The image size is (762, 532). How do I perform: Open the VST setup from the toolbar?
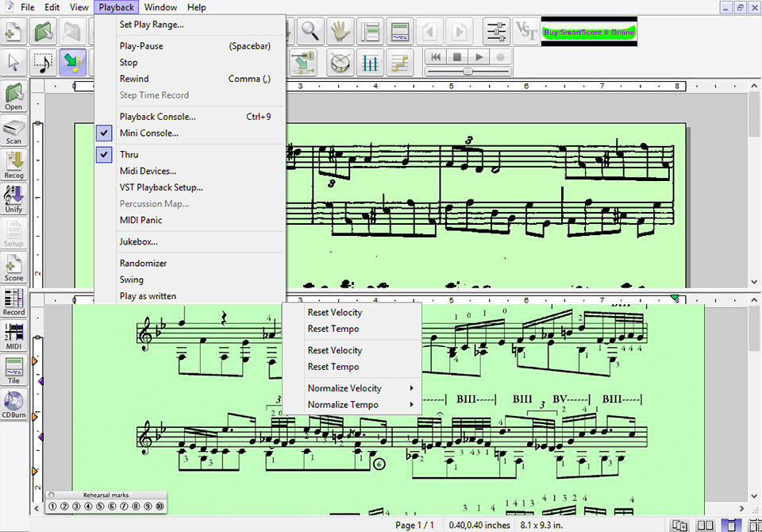point(525,31)
